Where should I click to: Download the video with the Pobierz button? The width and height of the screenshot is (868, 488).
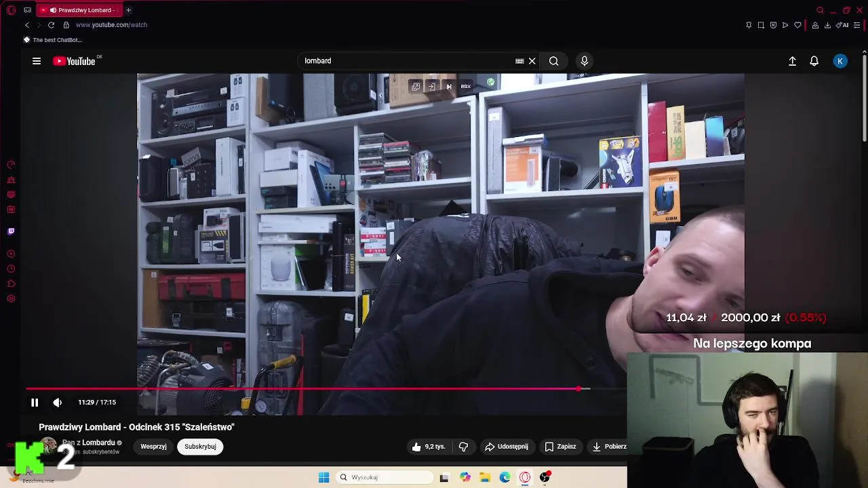609,447
